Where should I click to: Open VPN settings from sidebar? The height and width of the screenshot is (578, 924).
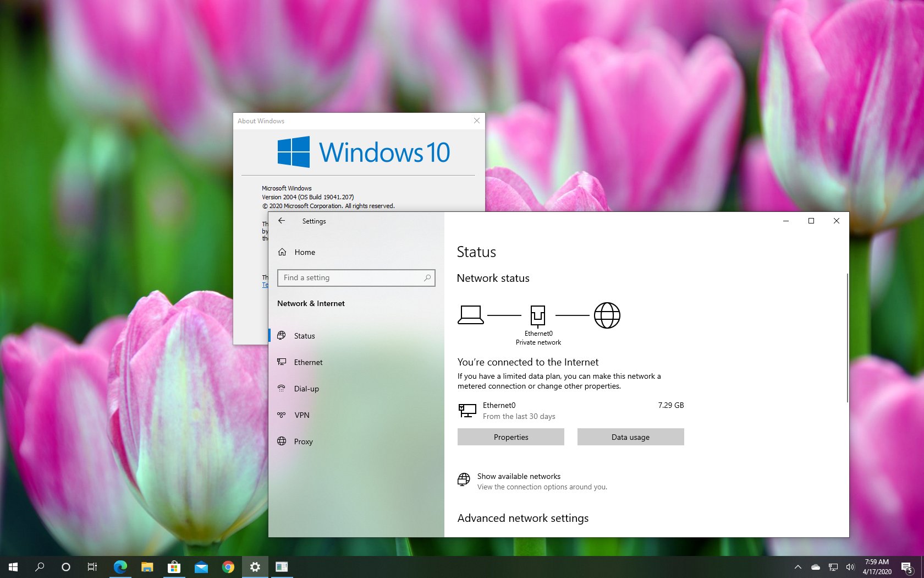point(301,415)
